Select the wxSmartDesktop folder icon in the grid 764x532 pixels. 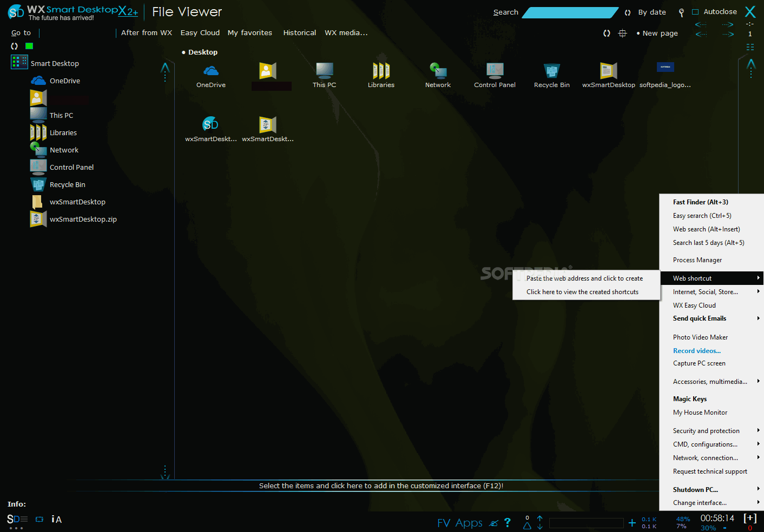(x=608, y=71)
